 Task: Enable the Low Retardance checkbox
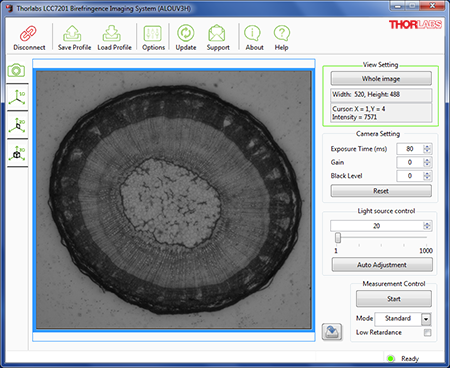[x=427, y=332]
